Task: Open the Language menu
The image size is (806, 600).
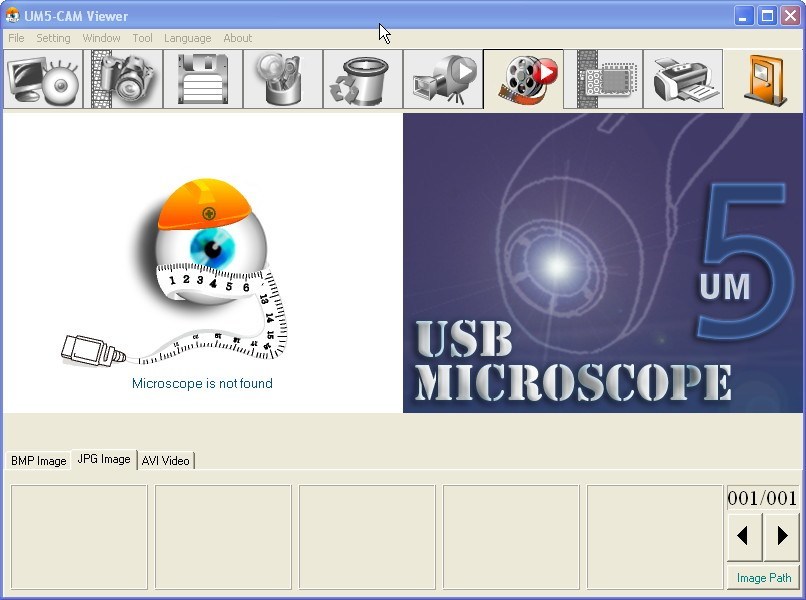Action: click(x=187, y=38)
